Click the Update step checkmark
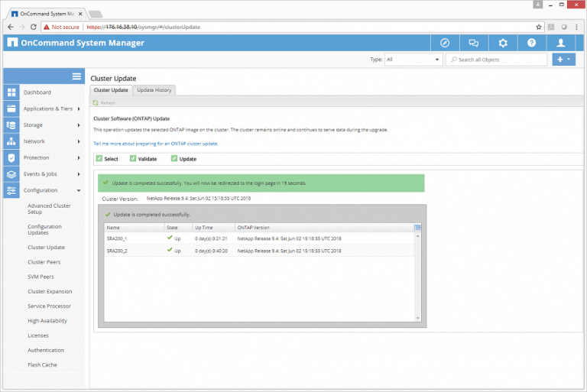Viewport: 587px width, 392px height. click(174, 158)
